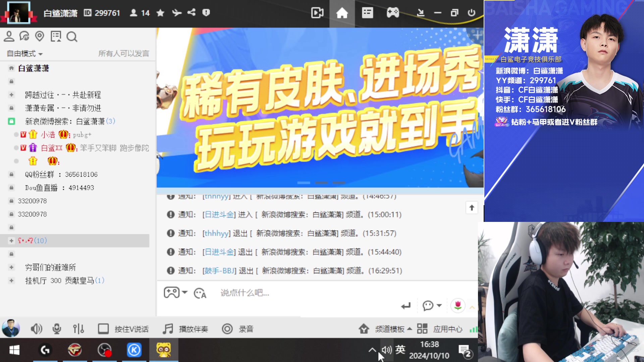Open thhhyy user link at 15:31:57

(216, 233)
